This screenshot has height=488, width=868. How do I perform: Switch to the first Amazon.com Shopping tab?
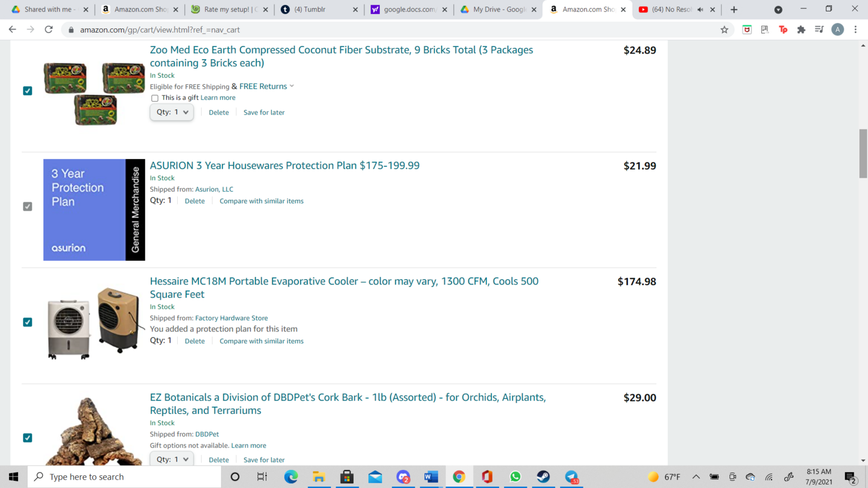[x=142, y=10]
